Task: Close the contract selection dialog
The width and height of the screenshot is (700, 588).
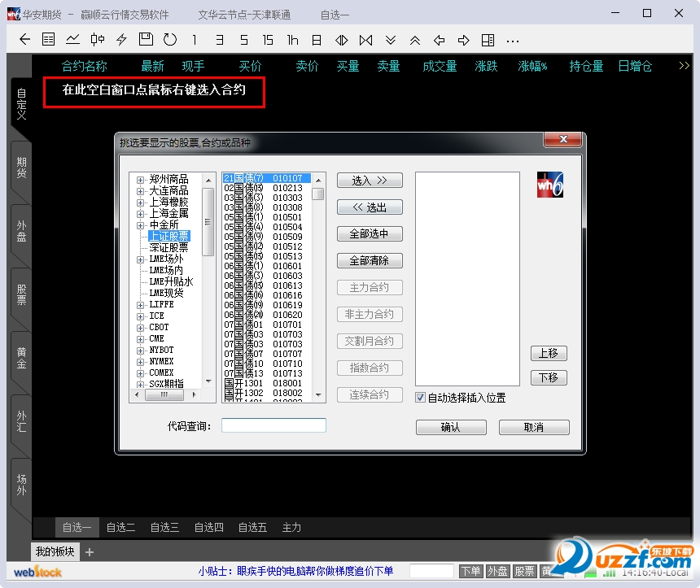Action: [x=563, y=139]
